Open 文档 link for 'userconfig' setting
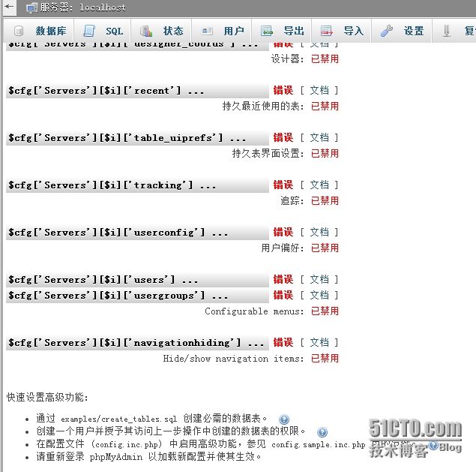The width and height of the screenshot is (476, 472). [x=319, y=232]
